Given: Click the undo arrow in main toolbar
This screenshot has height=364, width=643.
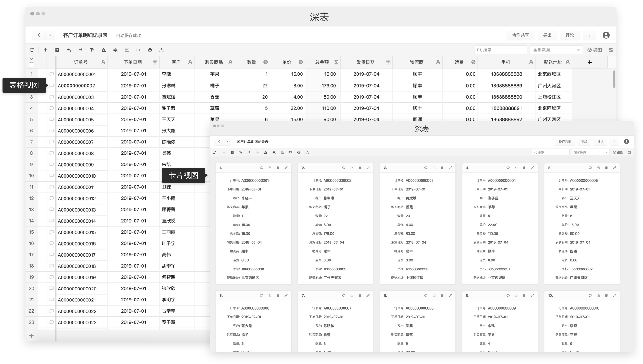Looking at the screenshot, I should pos(69,50).
